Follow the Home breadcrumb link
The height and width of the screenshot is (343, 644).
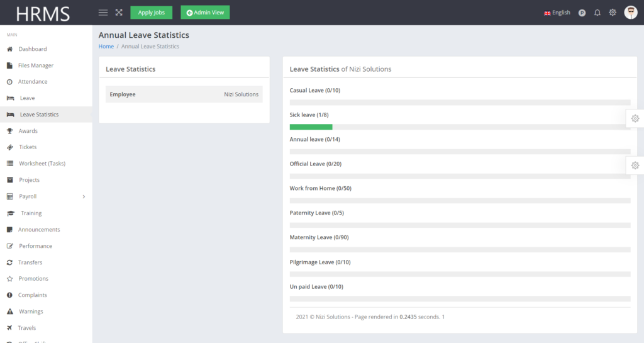pyautogui.click(x=106, y=47)
